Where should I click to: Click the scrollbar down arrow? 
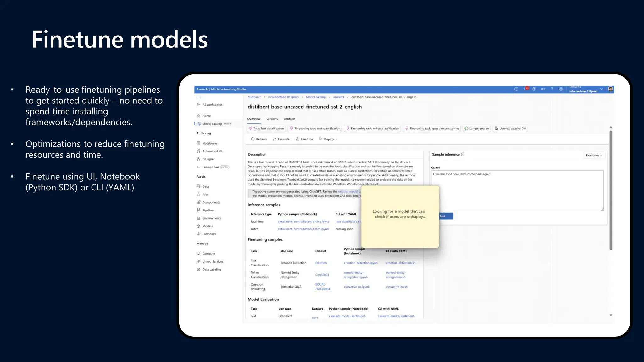(x=611, y=315)
